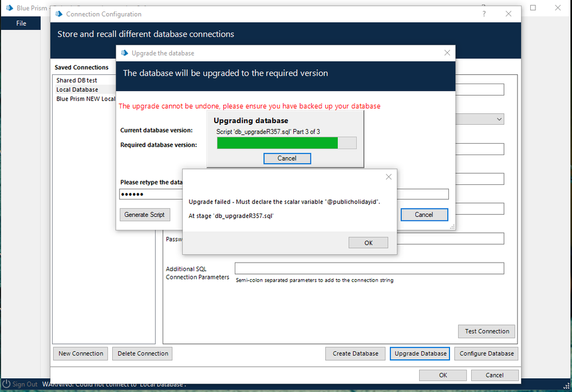Click OK in Connection Configuration window

coord(443,375)
